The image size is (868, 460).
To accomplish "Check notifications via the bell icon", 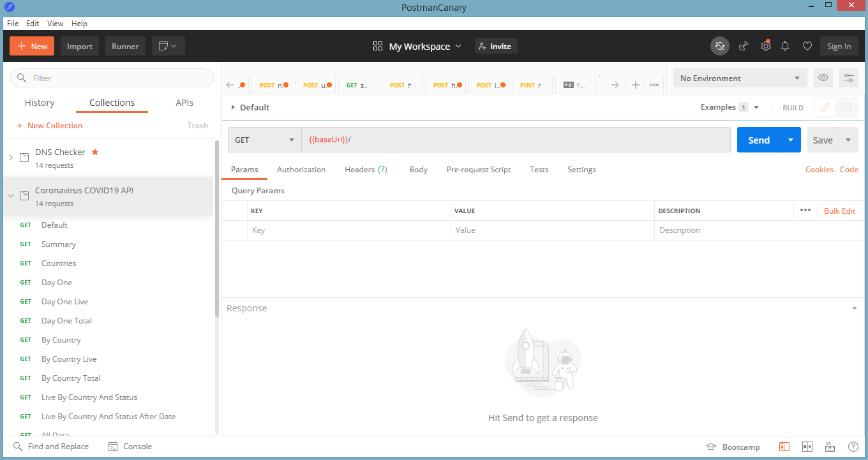I will (x=785, y=46).
